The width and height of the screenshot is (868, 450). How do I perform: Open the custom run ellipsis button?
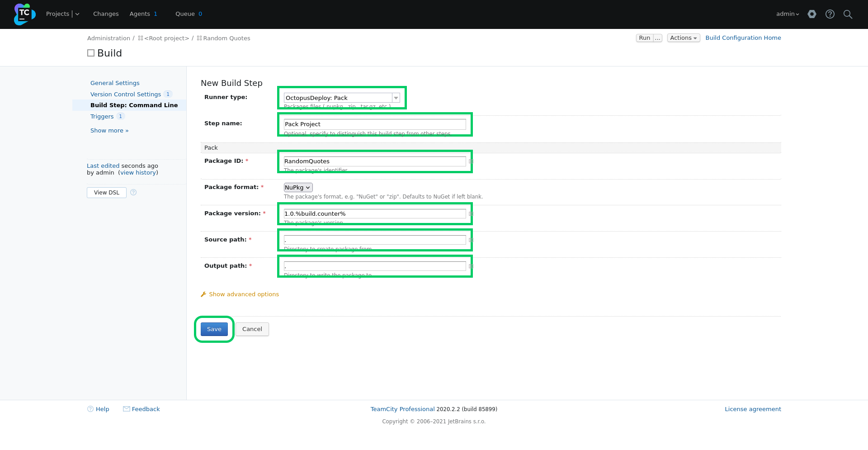pos(658,38)
